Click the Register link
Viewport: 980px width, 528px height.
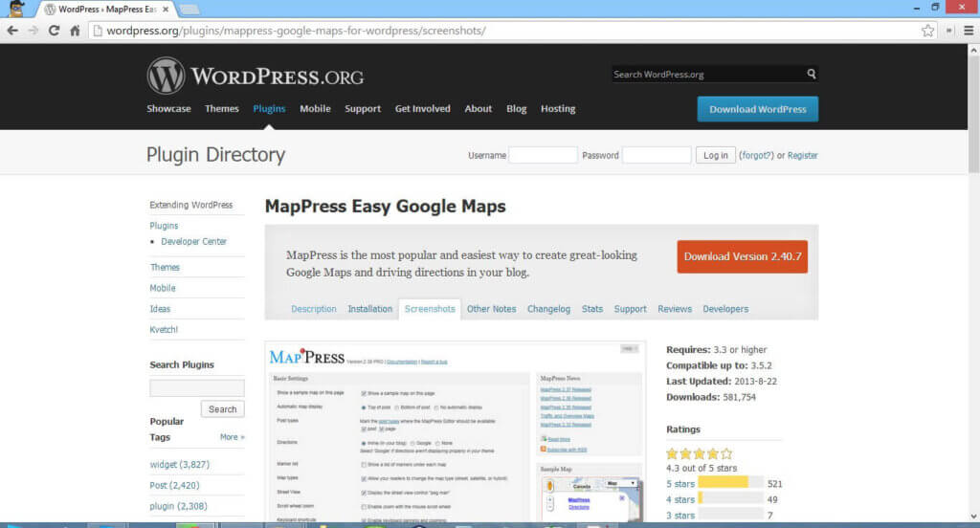(803, 156)
